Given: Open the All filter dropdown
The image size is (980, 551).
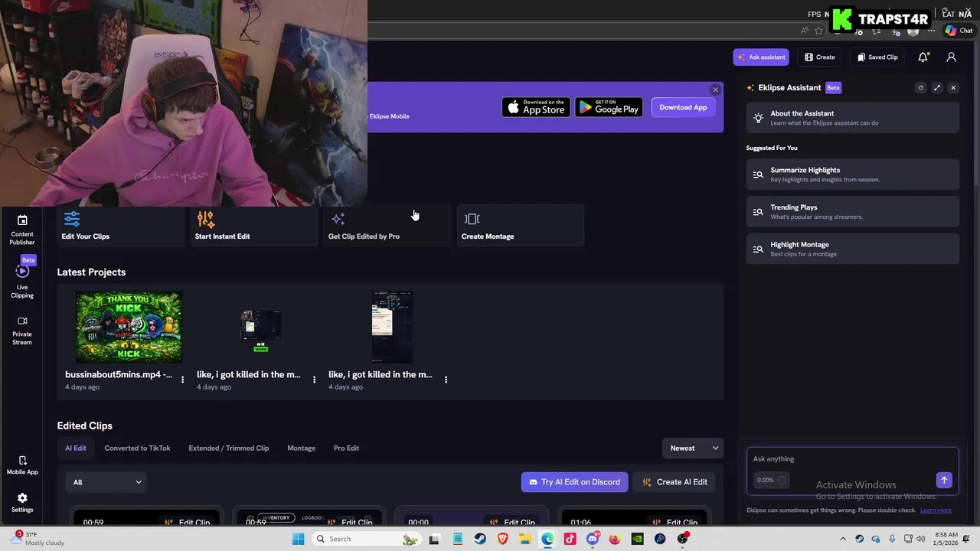Looking at the screenshot, I should coord(107,482).
